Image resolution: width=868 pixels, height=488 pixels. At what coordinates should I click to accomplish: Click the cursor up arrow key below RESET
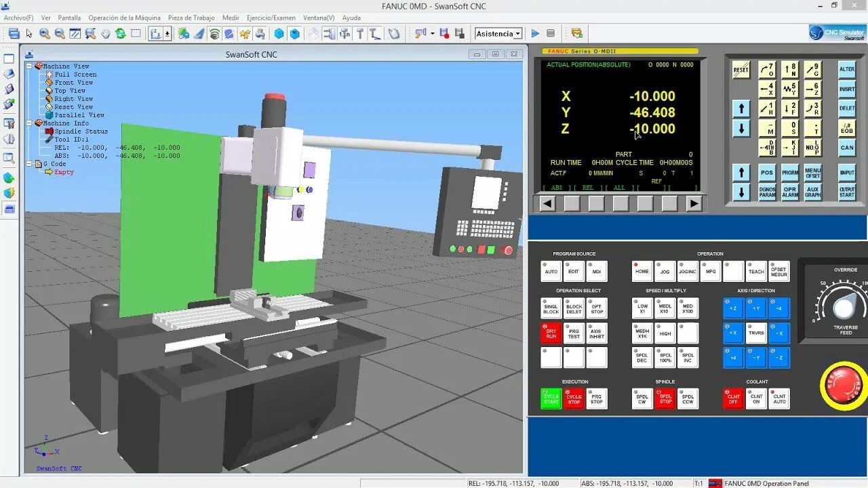(741, 108)
